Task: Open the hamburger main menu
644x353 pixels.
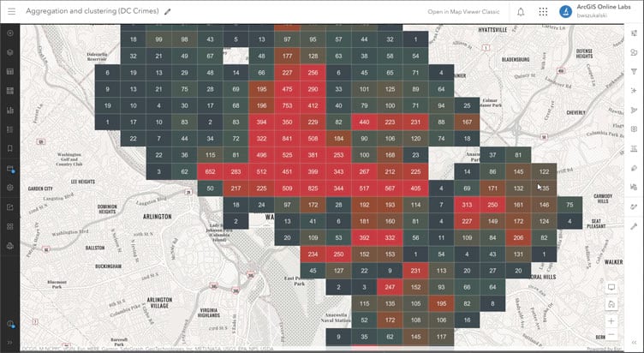Action: coord(11,11)
